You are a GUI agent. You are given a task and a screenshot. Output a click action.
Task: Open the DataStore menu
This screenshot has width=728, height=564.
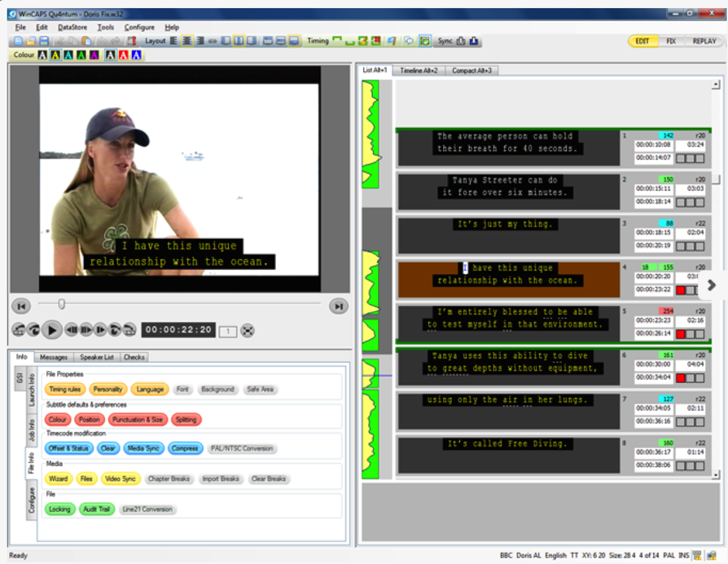click(72, 27)
